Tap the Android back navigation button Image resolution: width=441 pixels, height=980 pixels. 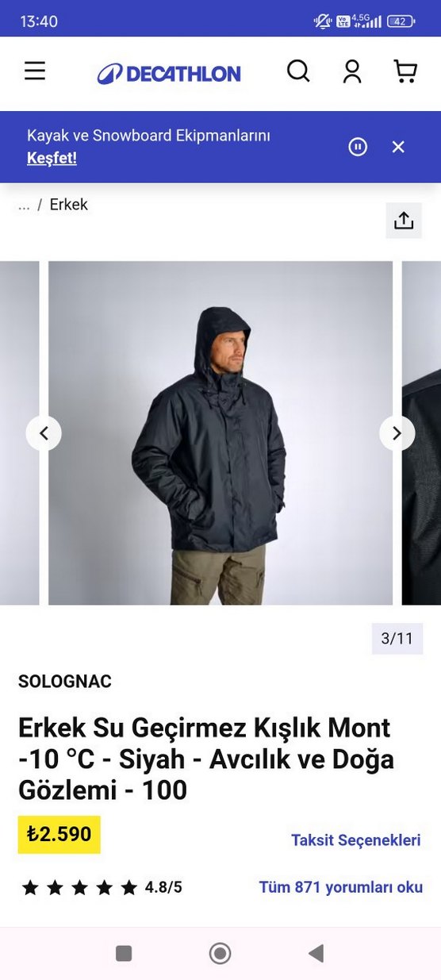(x=316, y=953)
